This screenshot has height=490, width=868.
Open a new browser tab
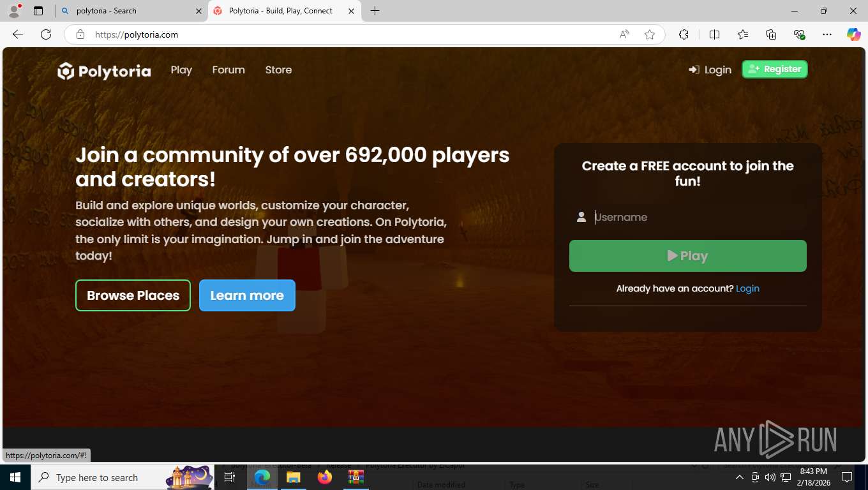tap(375, 11)
